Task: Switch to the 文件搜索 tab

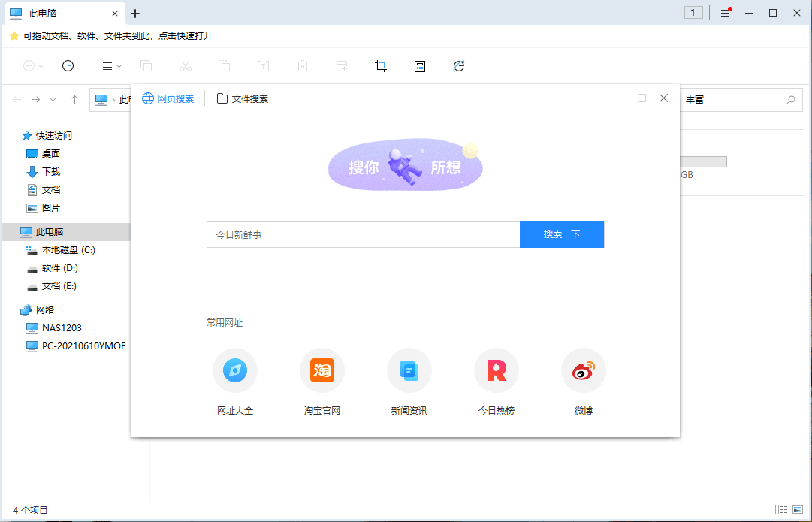Action: 242,98
